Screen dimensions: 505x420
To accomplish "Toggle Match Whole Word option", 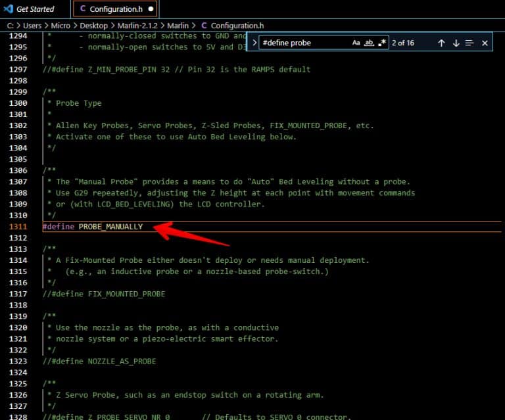I will [369, 43].
